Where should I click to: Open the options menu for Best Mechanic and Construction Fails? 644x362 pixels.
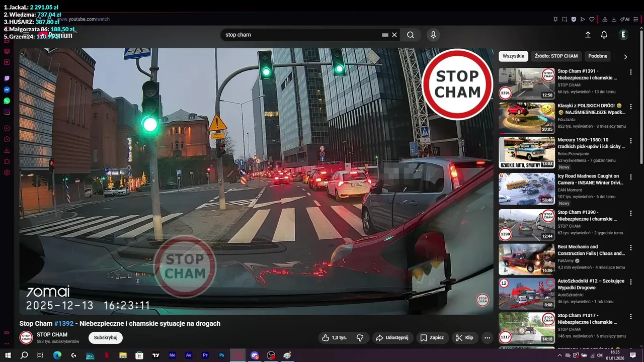click(630, 247)
